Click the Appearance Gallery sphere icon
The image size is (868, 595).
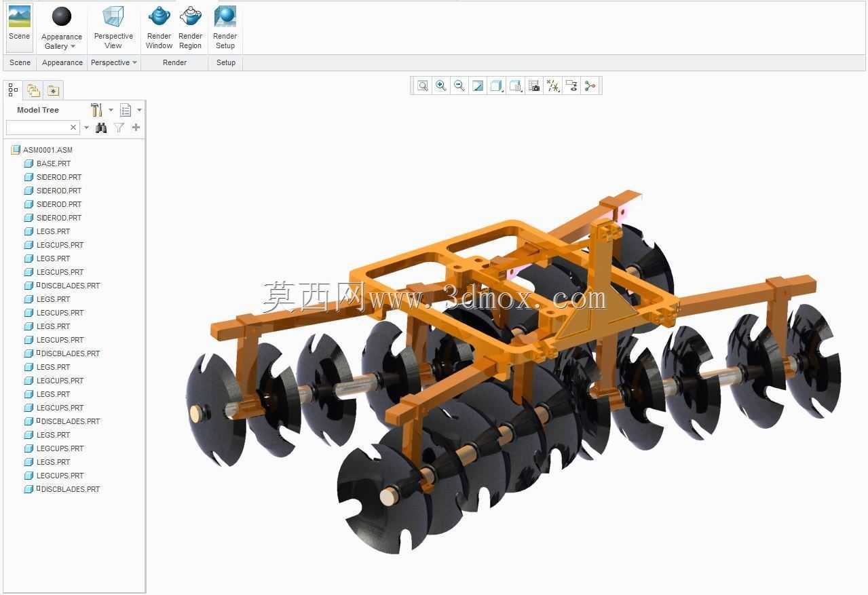click(62, 17)
